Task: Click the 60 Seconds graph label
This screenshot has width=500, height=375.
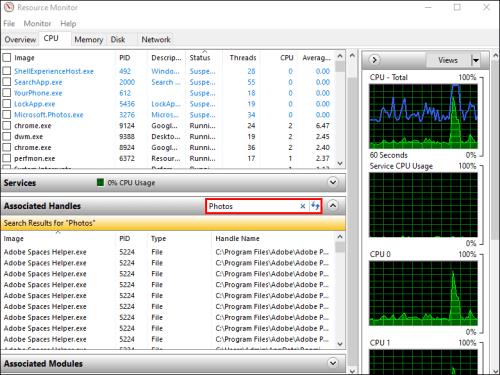Action: click(389, 155)
